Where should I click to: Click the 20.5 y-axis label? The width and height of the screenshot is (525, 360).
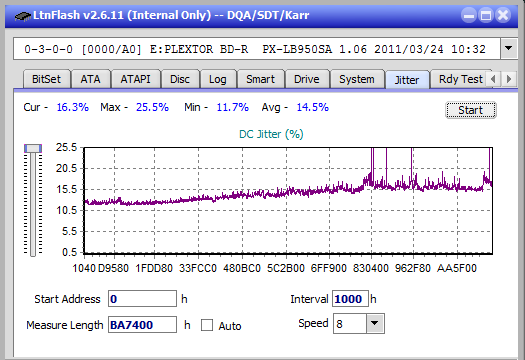tap(66, 168)
